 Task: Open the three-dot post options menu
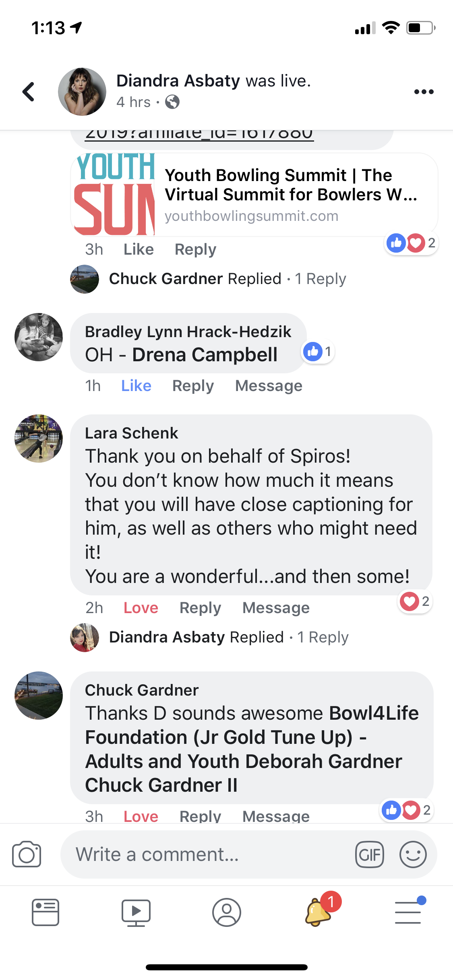click(424, 92)
